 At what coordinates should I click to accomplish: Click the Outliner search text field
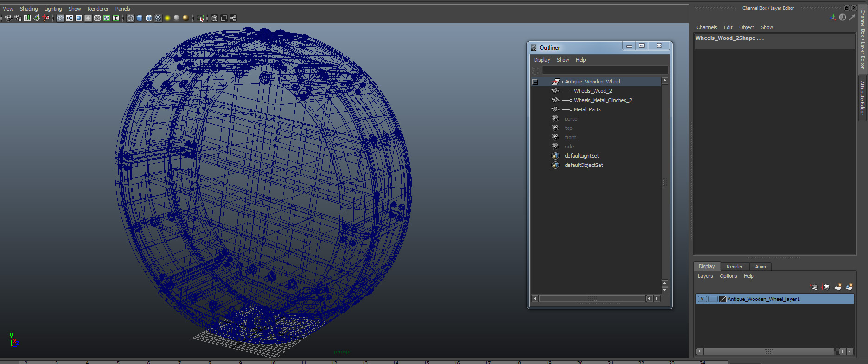click(605, 70)
